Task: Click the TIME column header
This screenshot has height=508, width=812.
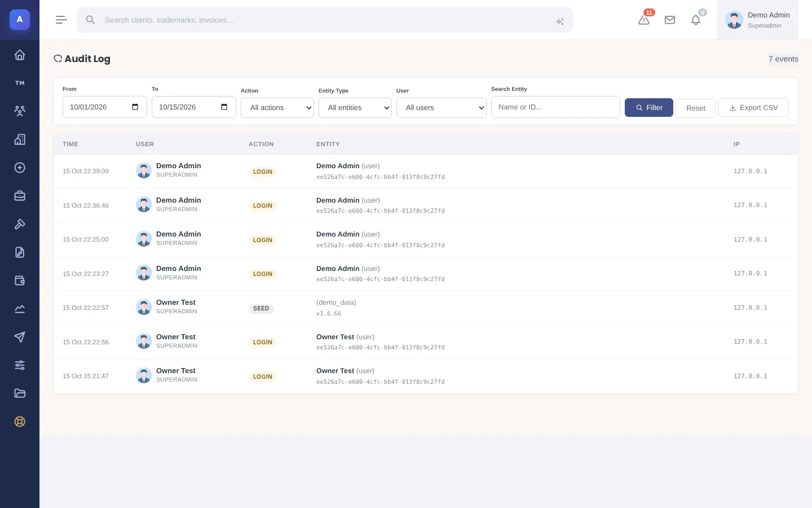Action: 70,144
